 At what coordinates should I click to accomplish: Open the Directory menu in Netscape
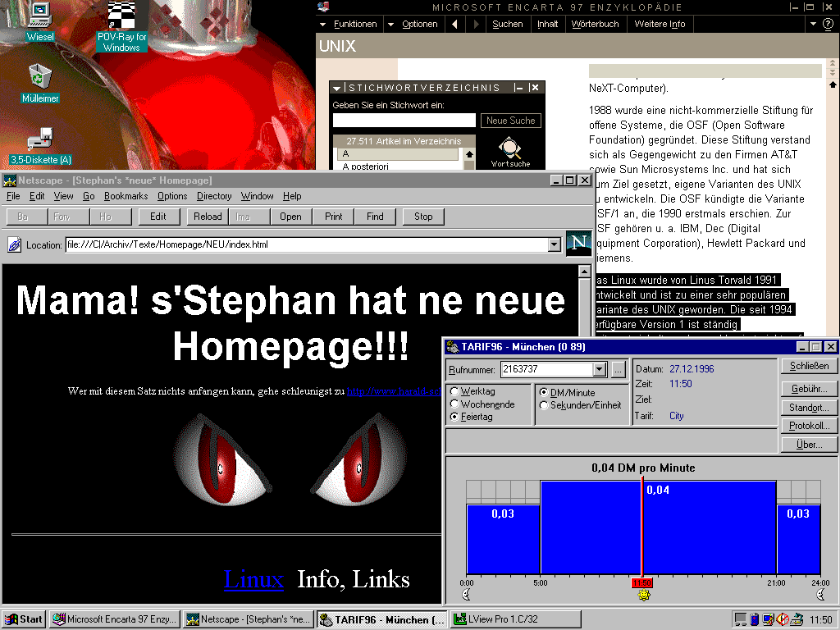214,196
